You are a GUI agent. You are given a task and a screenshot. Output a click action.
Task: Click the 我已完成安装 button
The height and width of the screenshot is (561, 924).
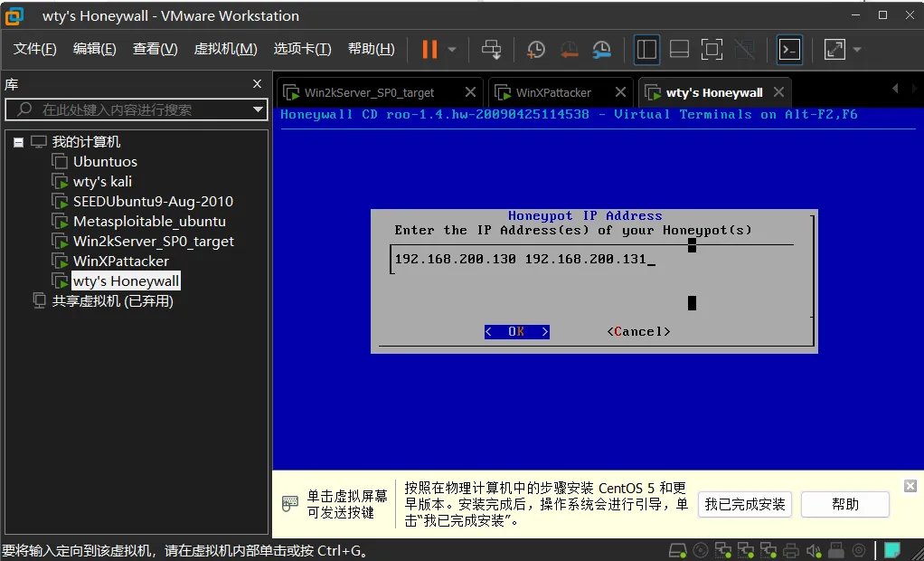(745, 504)
